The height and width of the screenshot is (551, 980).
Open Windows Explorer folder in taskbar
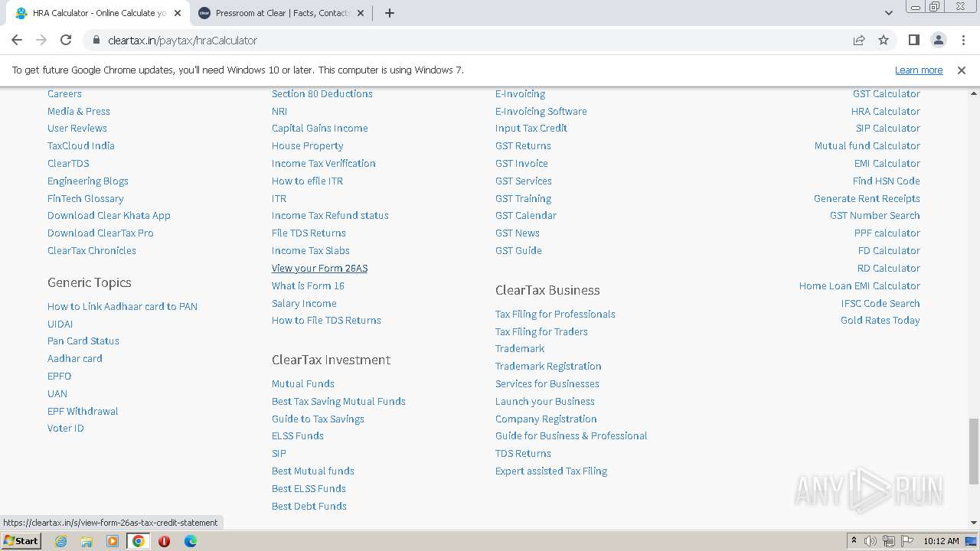coord(87,541)
